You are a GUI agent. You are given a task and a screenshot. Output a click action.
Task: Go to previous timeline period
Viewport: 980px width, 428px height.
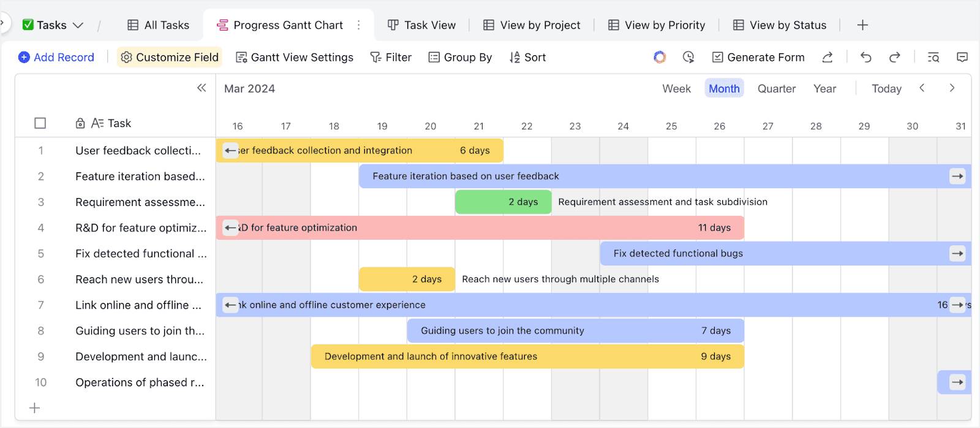point(922,88)
